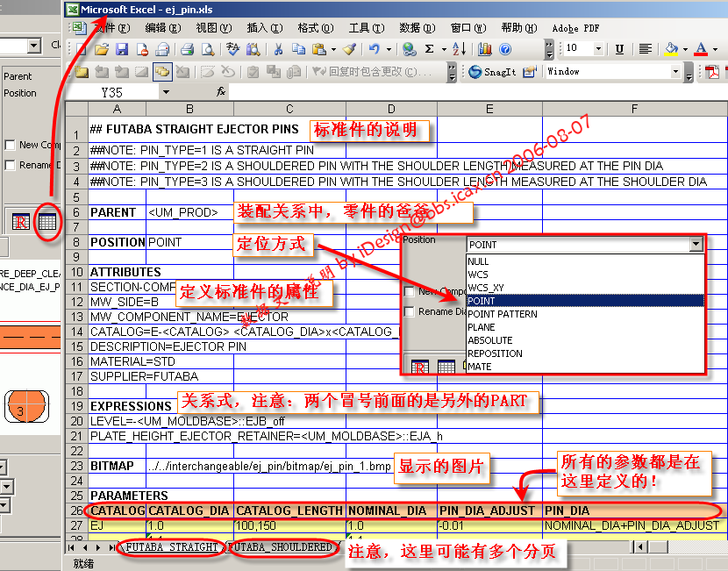
Task: Open the Fill Color dropdown arrow
Action: coord(685,49)
